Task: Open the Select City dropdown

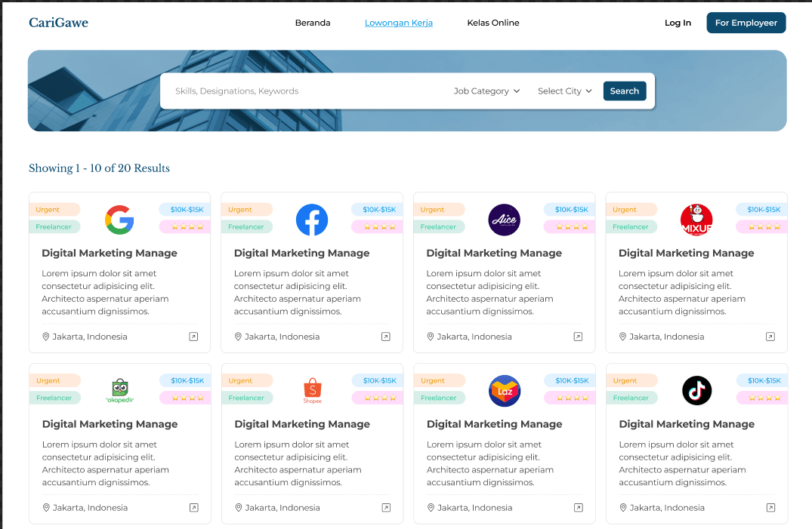Action: pyautogui.click(x=565, y=91)
